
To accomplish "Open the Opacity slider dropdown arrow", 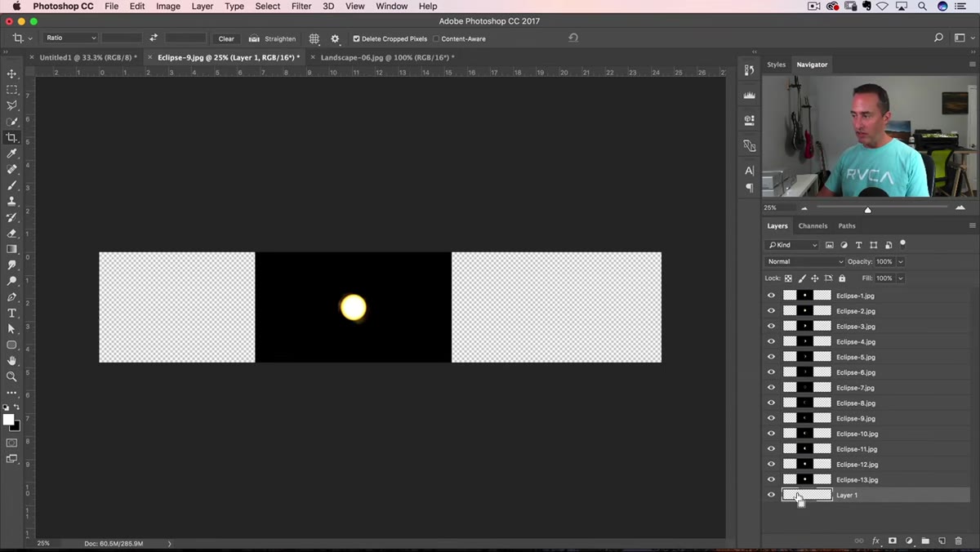I will pyautogui.click(x=901, y=261).
